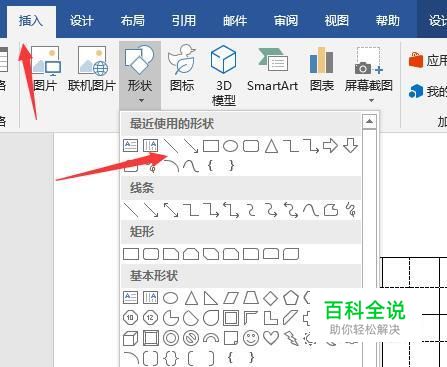Select the pentagon under 基本形状

pyautogui.click(x=291, y=298)
